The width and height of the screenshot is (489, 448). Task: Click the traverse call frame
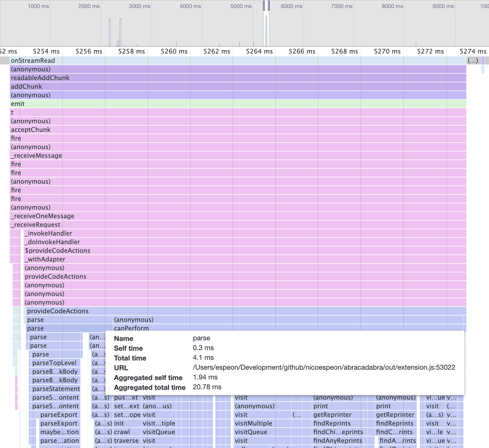pyautogui.click(x=127, y=441)
